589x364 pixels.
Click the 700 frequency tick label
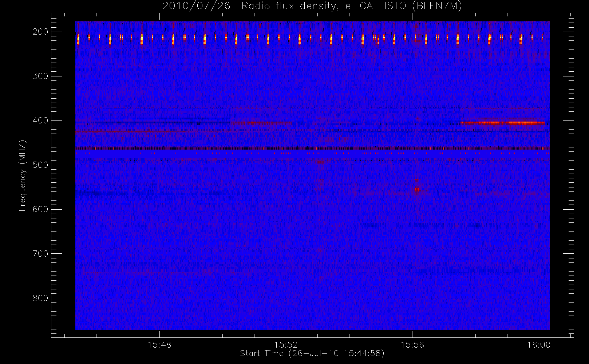click(x=40, y=254)
